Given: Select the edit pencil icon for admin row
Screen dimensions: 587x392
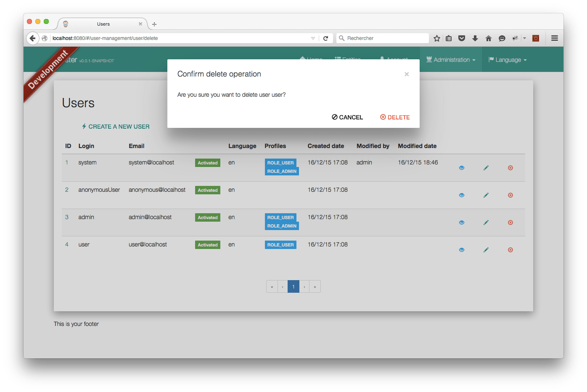Looking at the screenshot, I should point(486,222).
